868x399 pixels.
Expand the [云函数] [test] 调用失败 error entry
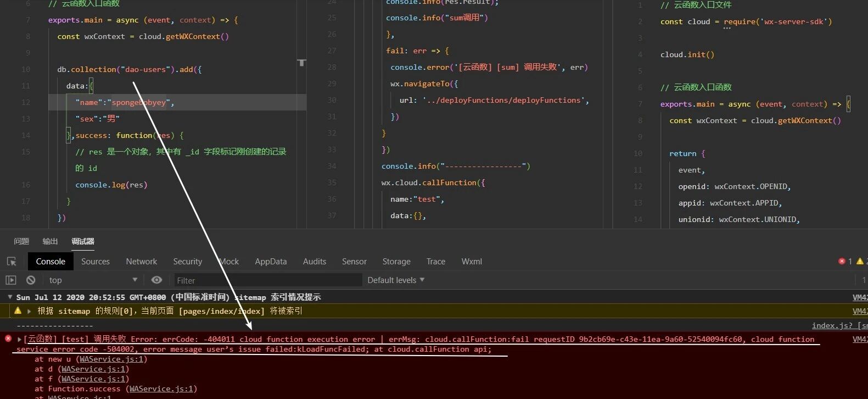pyautogui.click(x=20, y=340)
